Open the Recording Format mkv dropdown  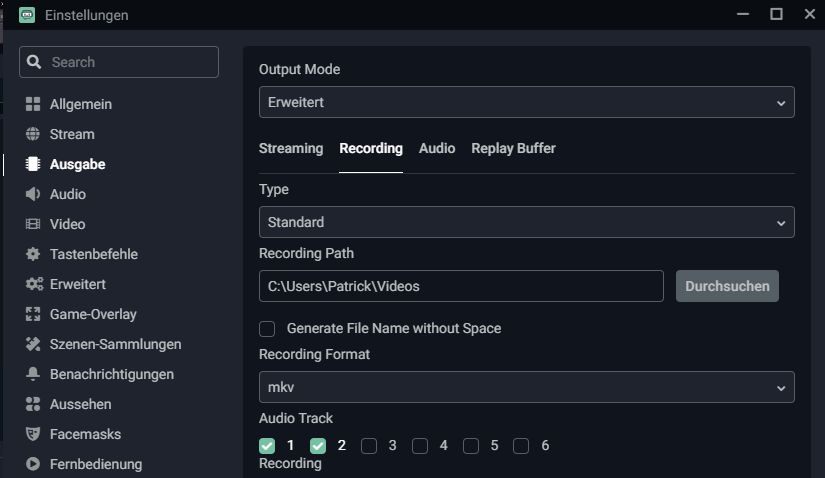pos(527,387)
